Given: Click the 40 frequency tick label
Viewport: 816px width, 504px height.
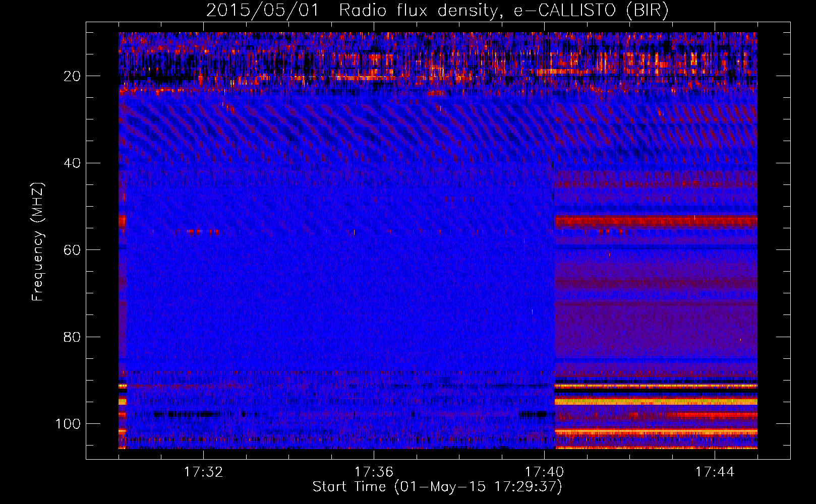Looking at the screenshot, I should 72,163.
